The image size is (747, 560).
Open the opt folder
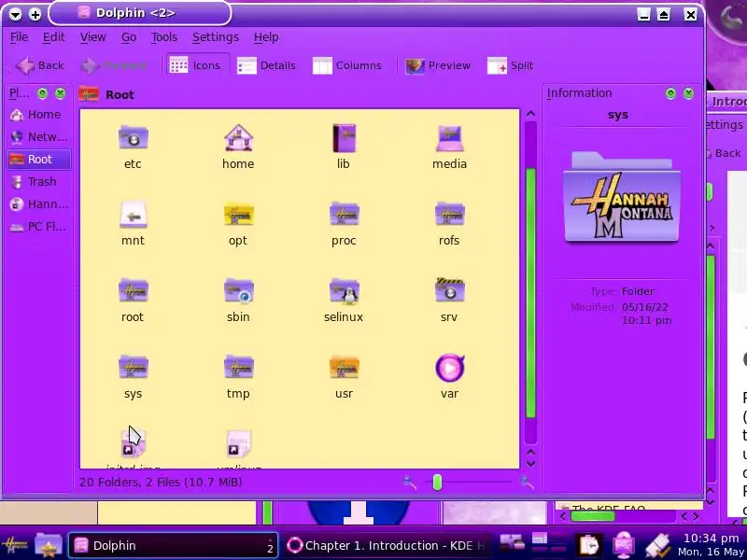(x=238, y=215)
